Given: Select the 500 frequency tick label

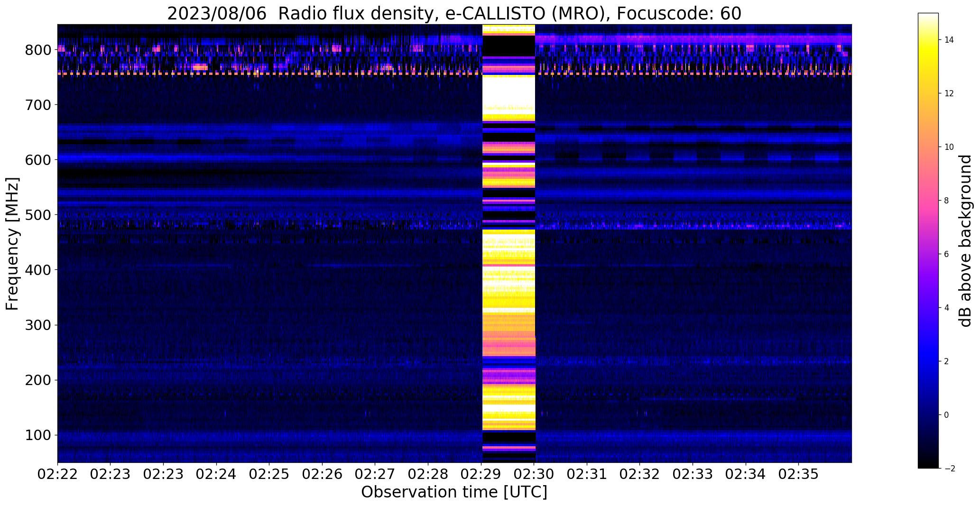Looking at the screenshot, I should click(38, 215).
